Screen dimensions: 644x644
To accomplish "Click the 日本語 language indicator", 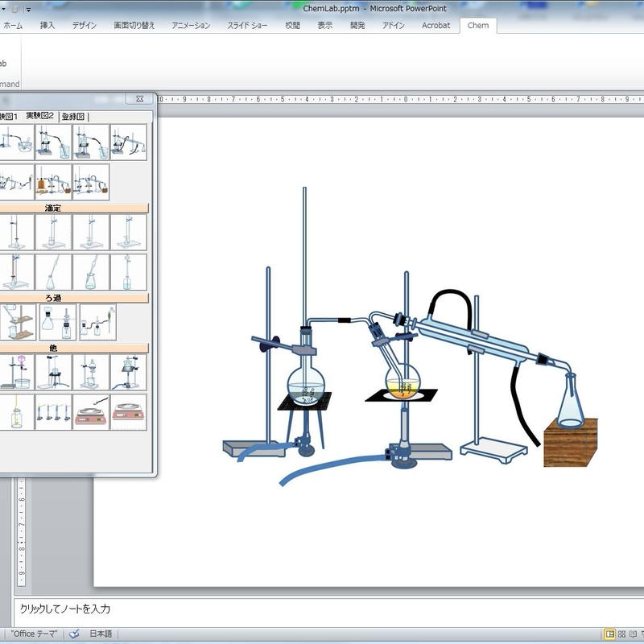I will point(101,634).
